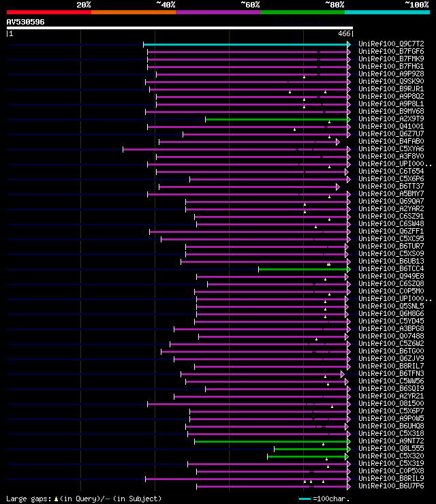Select the UniRef100_C6T654 label
Viewport: 436px width, 504px height.
pos(391,172)
